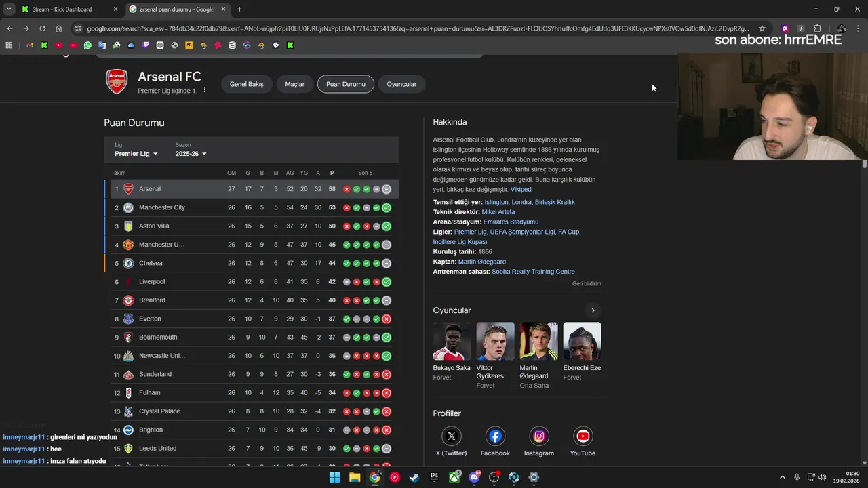Close the arsenal puan durumu tab
The image size is (868, 488).
coord(222,9)
